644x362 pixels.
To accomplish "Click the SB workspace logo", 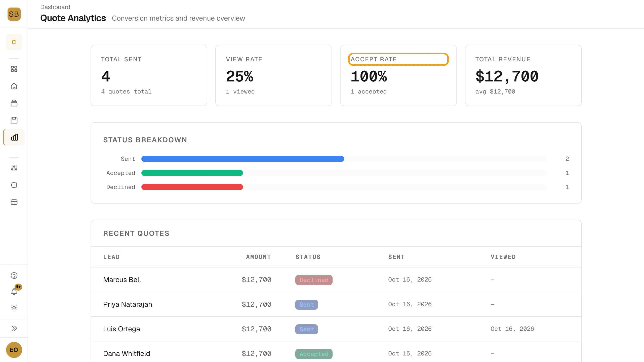I will tap(14, 14).
